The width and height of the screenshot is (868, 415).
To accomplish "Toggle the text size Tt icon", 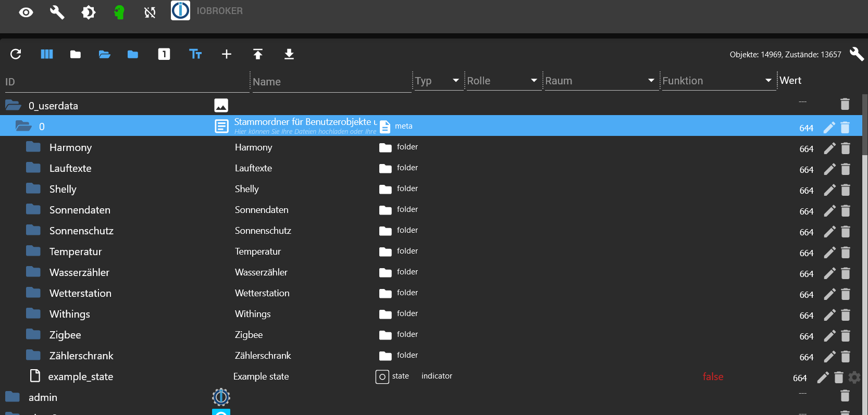I will 195,54.
